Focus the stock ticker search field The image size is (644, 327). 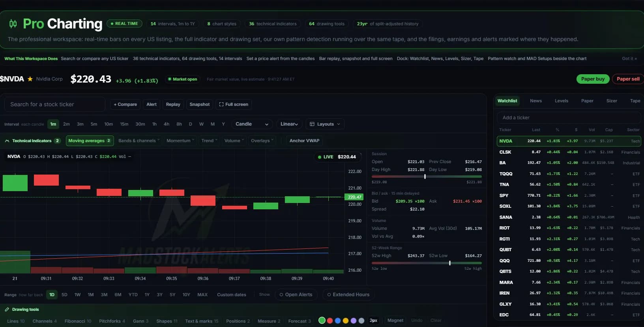tap(55, 104)
